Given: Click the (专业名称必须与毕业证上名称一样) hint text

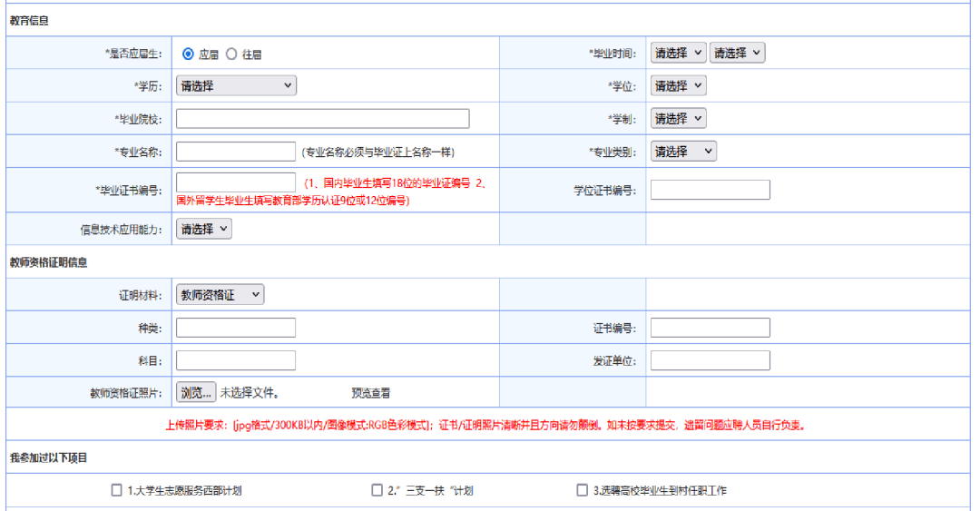Looking at the screenshot, I should click(378, 152).
